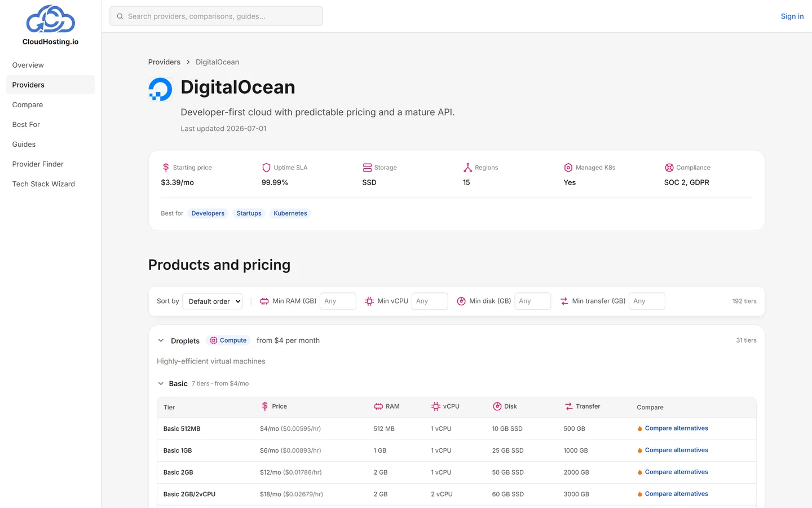Open Best For in the sidebar

pos(50,124)
